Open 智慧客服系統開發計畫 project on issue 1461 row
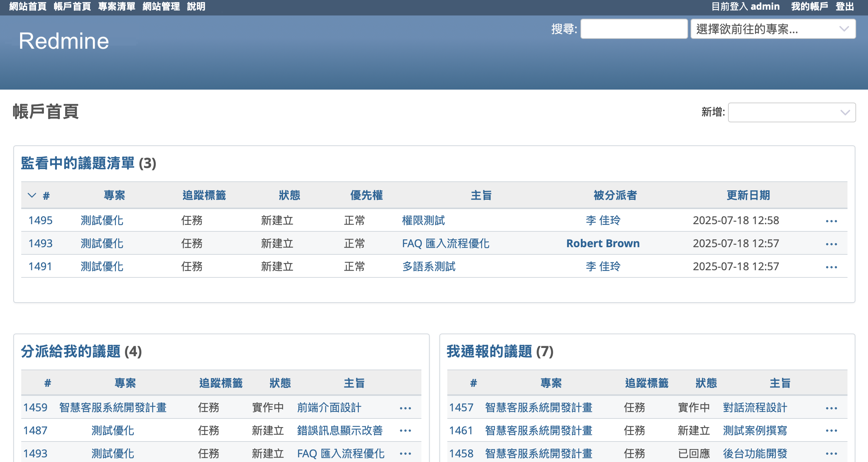The height and width of the screenshot is (462, 868). [x=539, y=430]
